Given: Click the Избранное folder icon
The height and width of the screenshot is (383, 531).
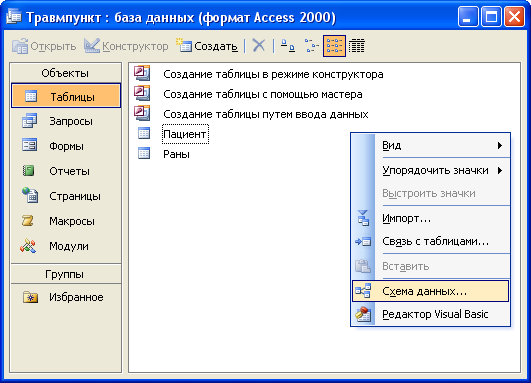Looking at the screenshot, I should click(30, 297).
